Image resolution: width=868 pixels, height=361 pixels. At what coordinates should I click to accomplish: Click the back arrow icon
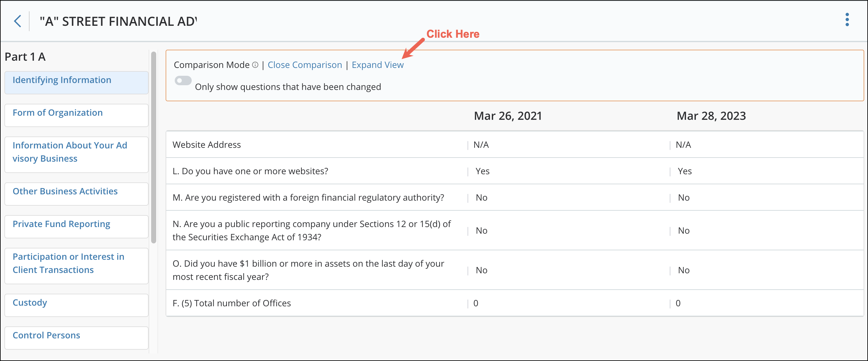coord(17,21)
